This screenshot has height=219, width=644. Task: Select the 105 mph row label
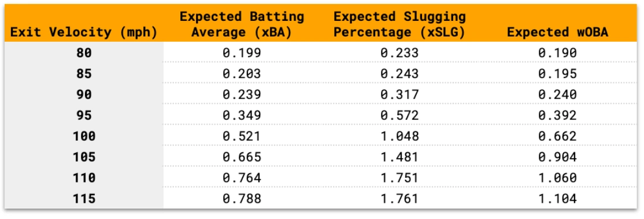84,157
